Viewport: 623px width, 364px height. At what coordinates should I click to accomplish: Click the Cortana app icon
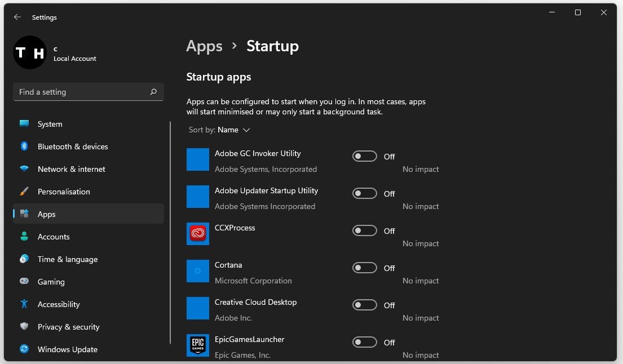[x=198, y=271]
